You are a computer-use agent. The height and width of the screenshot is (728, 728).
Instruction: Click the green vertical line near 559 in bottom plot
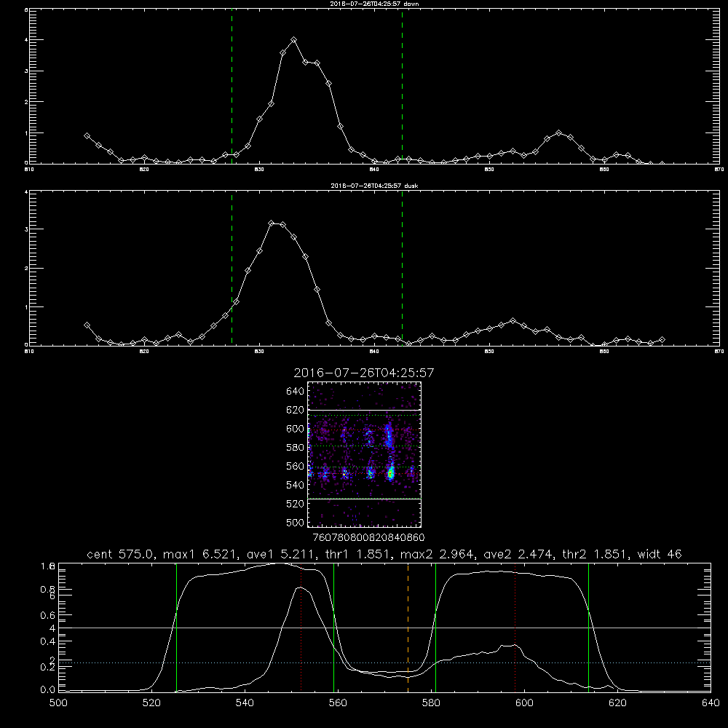pyautogui.click(x=334, y=627)
